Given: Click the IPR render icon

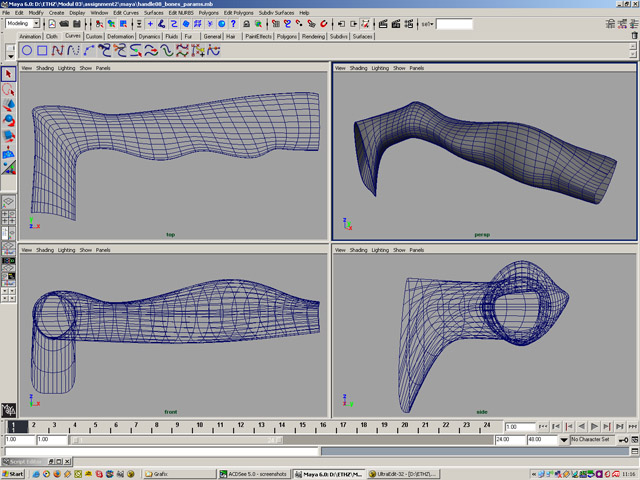Looking at the screenshot, I should pyautogui.click(x=396, y=24).
